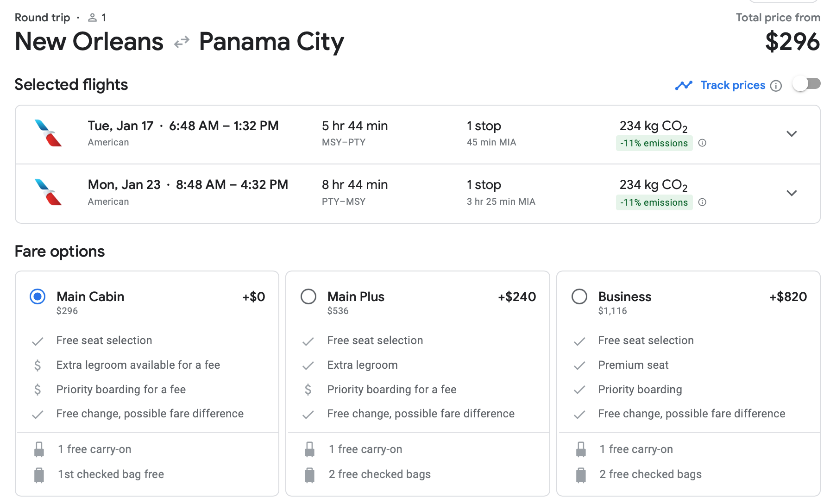This screenshot has width=830, height=504.
Task: Expand the Tue, Jan 17 flight details
Action: [792, 134]
